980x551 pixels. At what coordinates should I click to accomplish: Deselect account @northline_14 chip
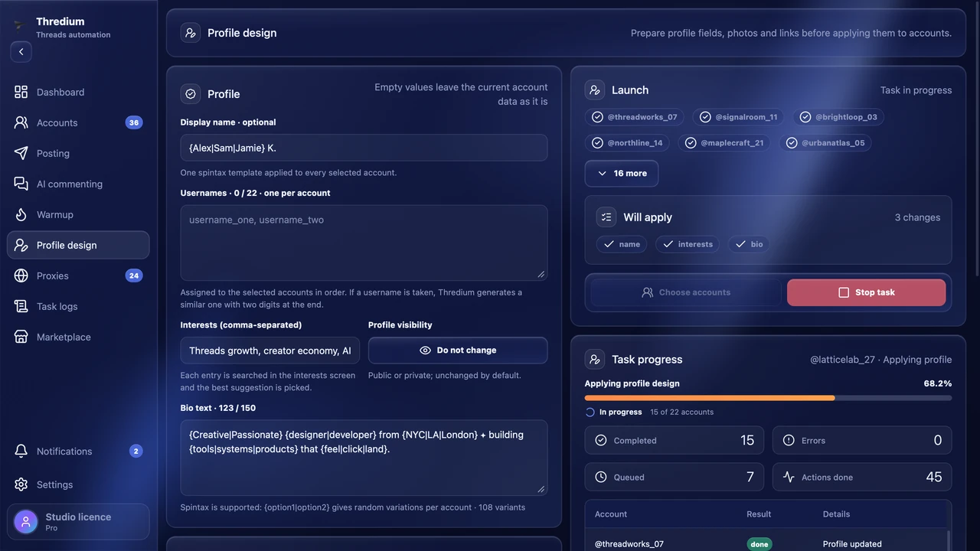coord(628,143)
